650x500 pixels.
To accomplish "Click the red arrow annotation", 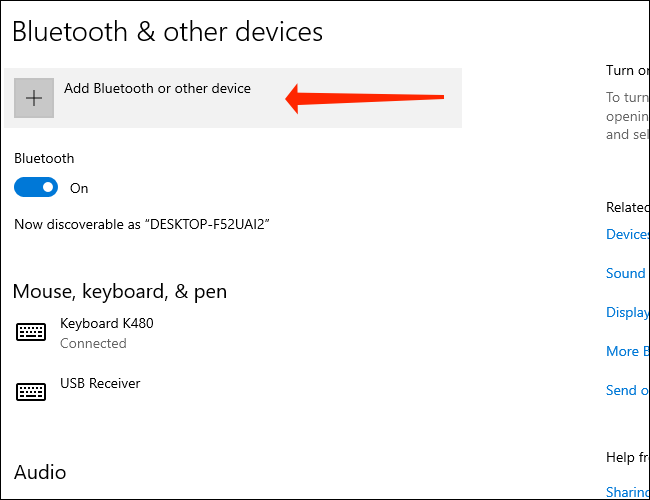I will tap(365, 98).
